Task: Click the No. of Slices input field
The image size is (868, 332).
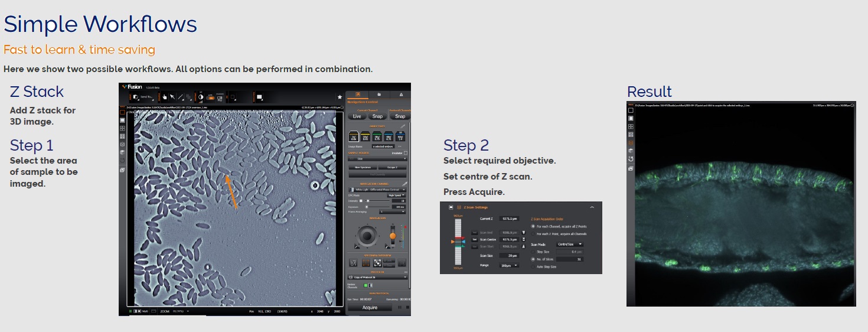Action: click(570, 259)
